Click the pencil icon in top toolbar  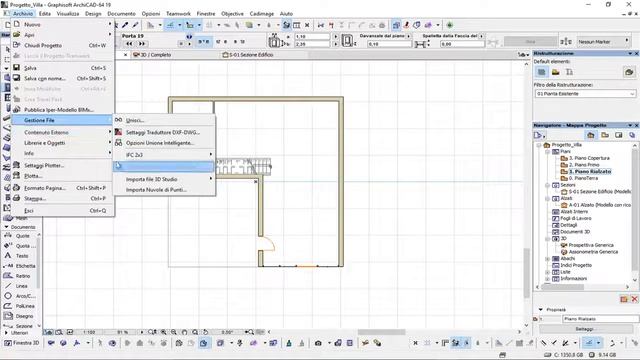pyautogui.click(x=135, y=25)
